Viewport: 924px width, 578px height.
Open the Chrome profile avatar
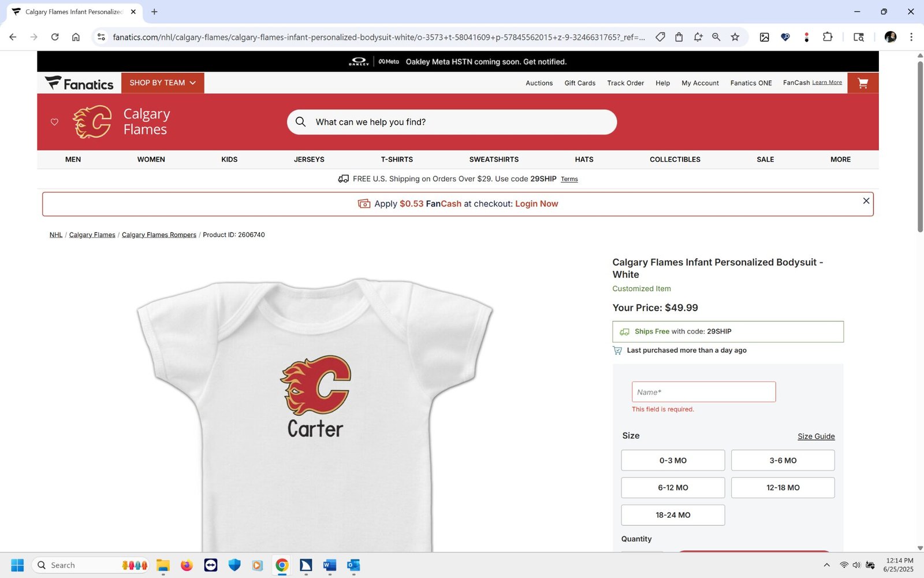coord(891,37)
